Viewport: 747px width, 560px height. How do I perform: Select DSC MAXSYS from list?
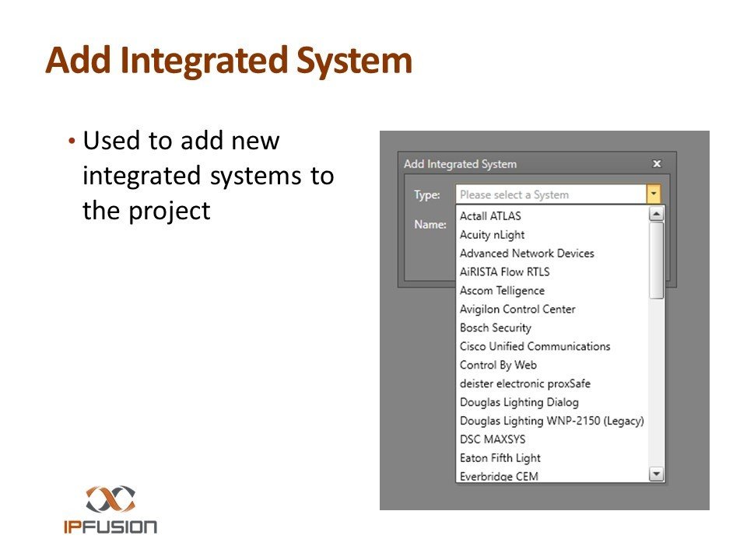pos(552,439)
